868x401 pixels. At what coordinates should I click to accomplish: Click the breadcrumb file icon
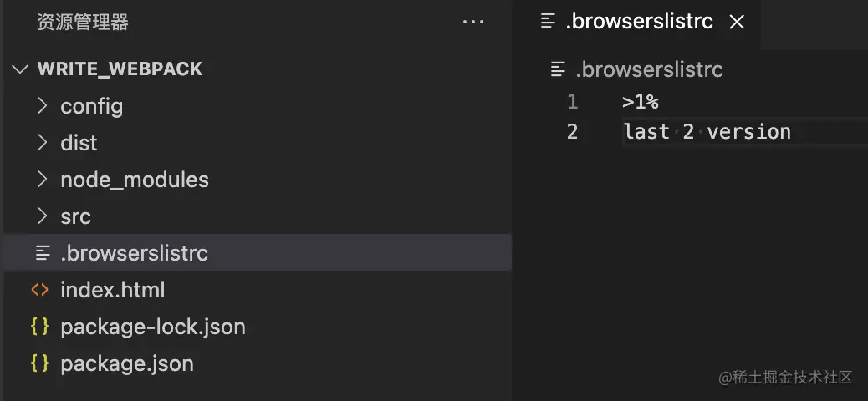tap(558, 69)
